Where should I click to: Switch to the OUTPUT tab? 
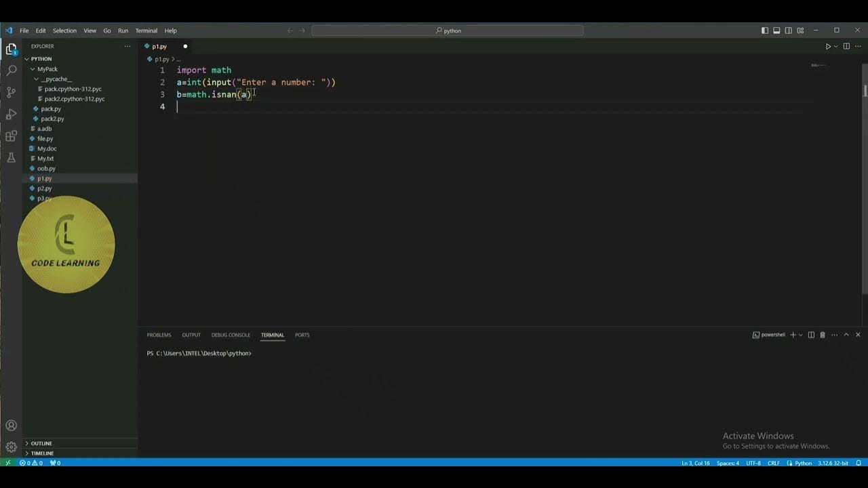pyautogui.click(x=191, y=335)
